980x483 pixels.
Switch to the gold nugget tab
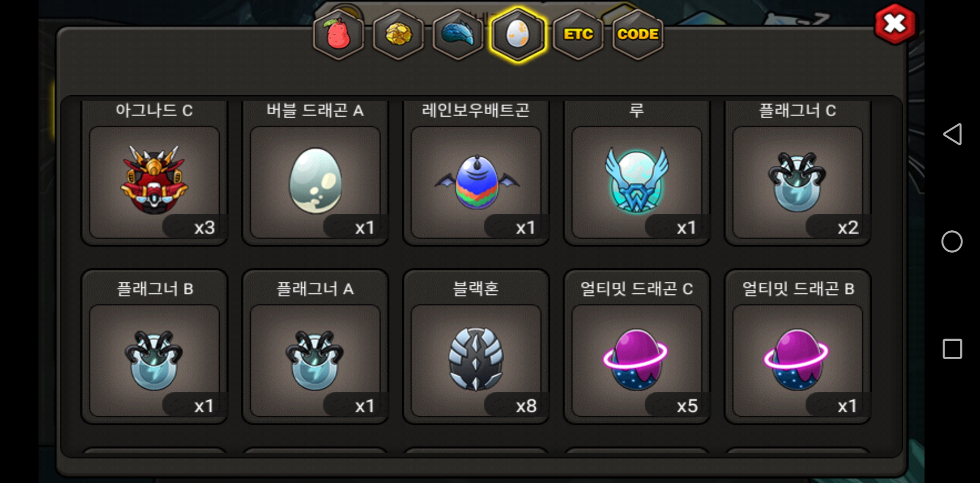pyautogui.click(x=398, y=34)
